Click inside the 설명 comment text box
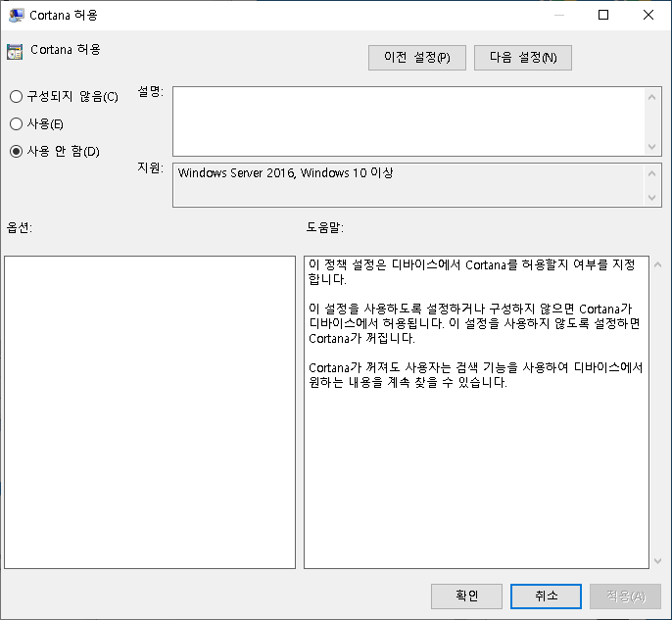The image size is (672, 620). pyautogui.click(x=409, y=121)
